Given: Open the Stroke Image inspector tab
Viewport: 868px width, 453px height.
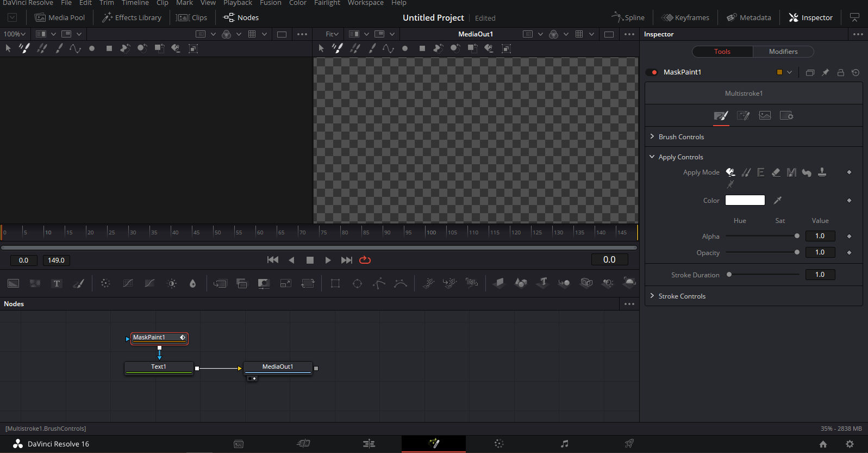Looking at the screenshot, I should tap(765, 115).
